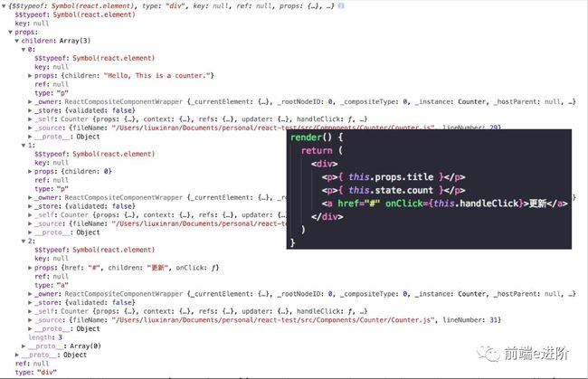588x379 pixels.
Task: Collapse child element 1: in children array
Action: pyautogui.click(x=24, y=145)
